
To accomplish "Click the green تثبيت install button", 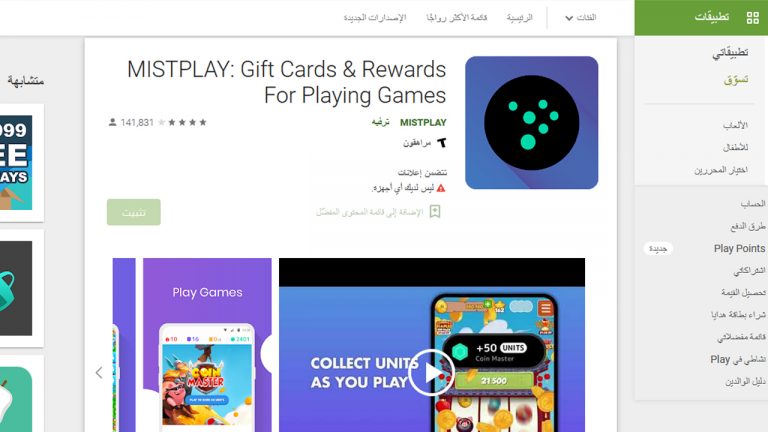I will [x=134, y=212].
